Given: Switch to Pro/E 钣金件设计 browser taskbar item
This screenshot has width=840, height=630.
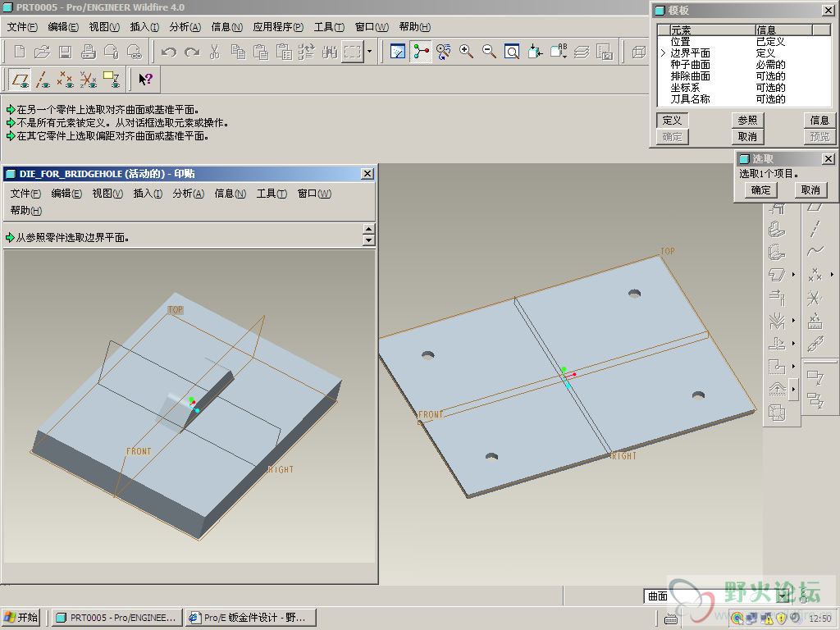Looking at the screenshot, I should [x=249, y=618].
